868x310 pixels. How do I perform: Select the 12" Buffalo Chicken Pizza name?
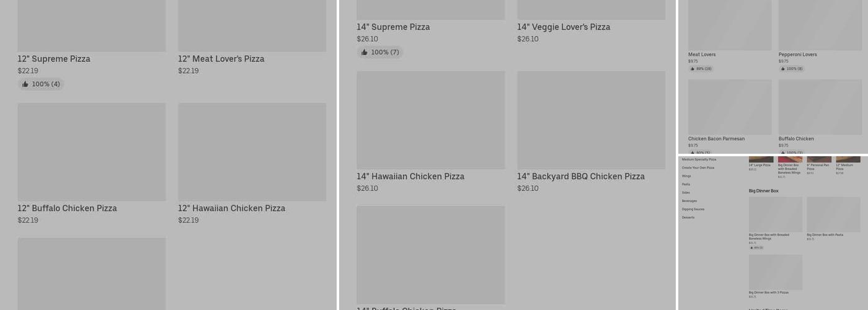click(x=67, y=208)
